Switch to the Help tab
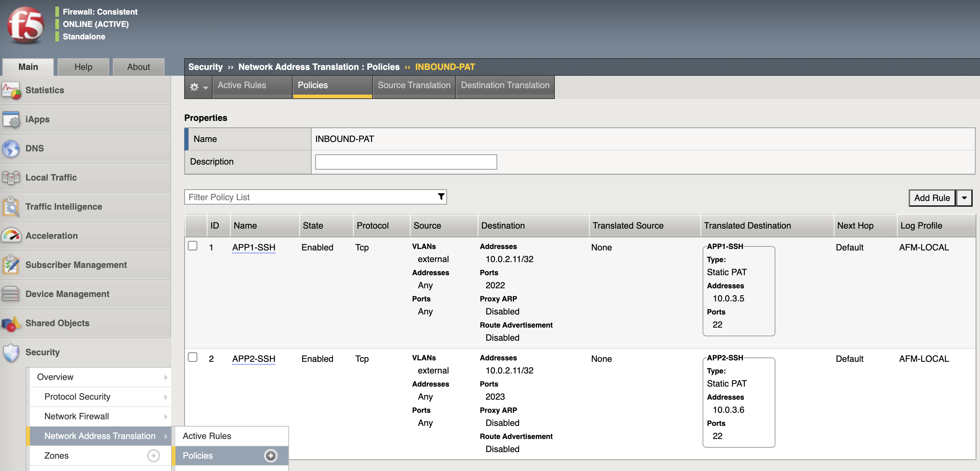 [x=83, y=67]
